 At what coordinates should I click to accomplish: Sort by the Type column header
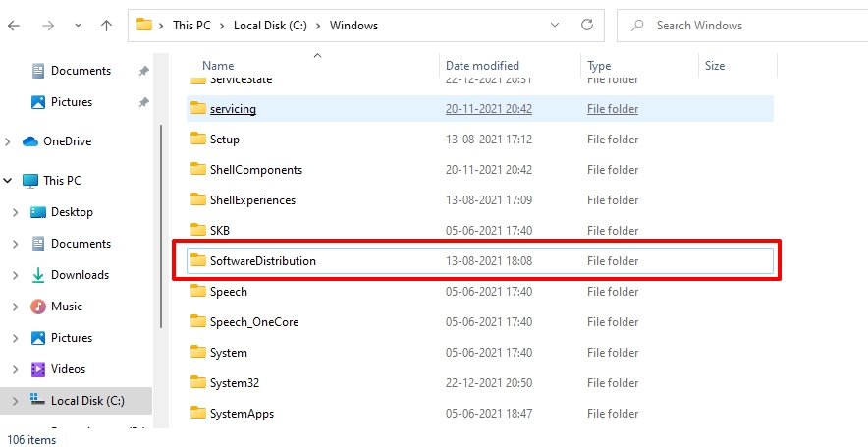(x=599, y=66)
